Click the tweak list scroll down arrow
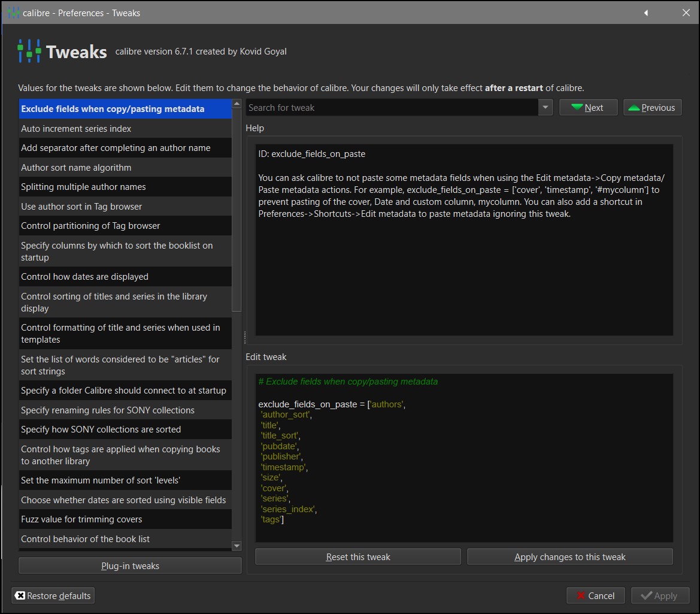The width and height of the screenshot is (700, 614). coord(237,546)
